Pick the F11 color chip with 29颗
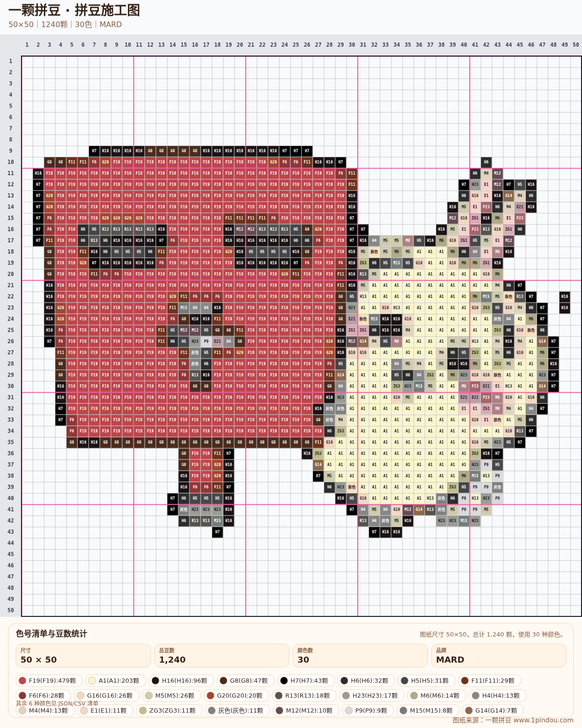Viewport: 582px width, 728px height. click(489, 681)
